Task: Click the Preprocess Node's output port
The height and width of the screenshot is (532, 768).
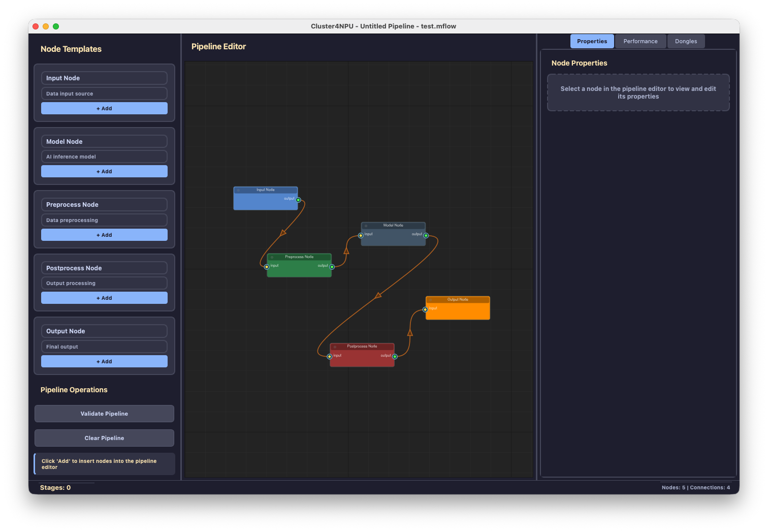Action: pos(332,267)
